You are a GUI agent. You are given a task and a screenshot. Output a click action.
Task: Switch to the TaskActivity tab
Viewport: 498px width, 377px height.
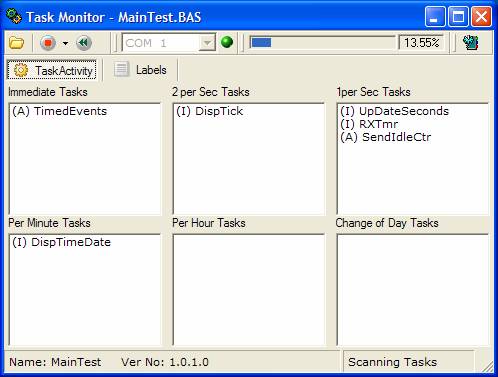coord(52,70)
